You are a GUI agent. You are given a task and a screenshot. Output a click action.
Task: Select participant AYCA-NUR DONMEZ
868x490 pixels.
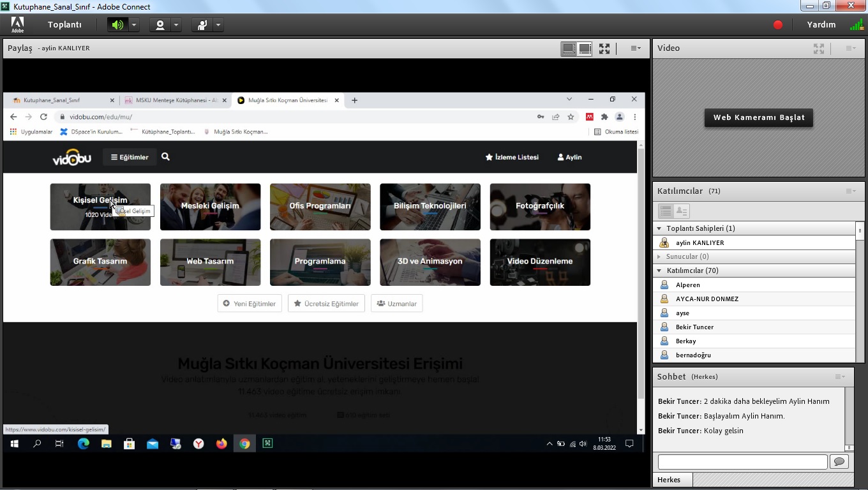pos(754,299)
